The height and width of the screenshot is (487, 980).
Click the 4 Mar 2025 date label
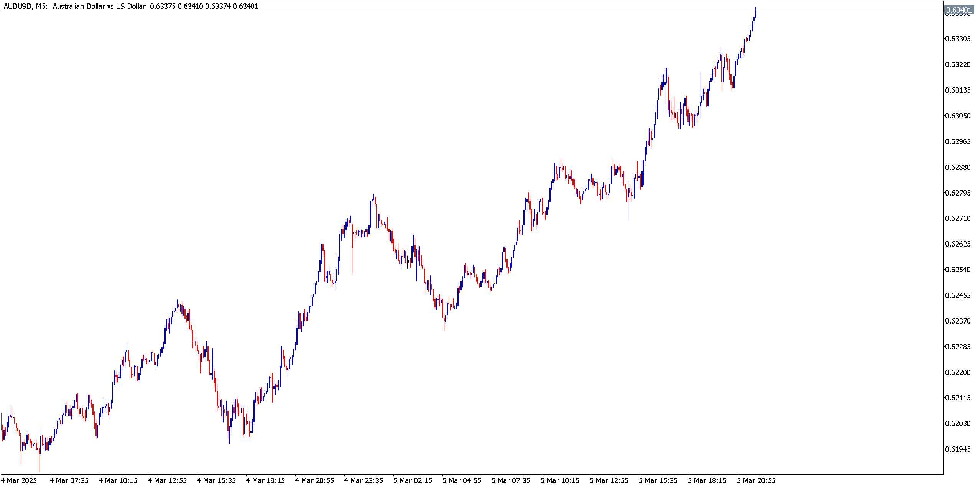(19, 480)
